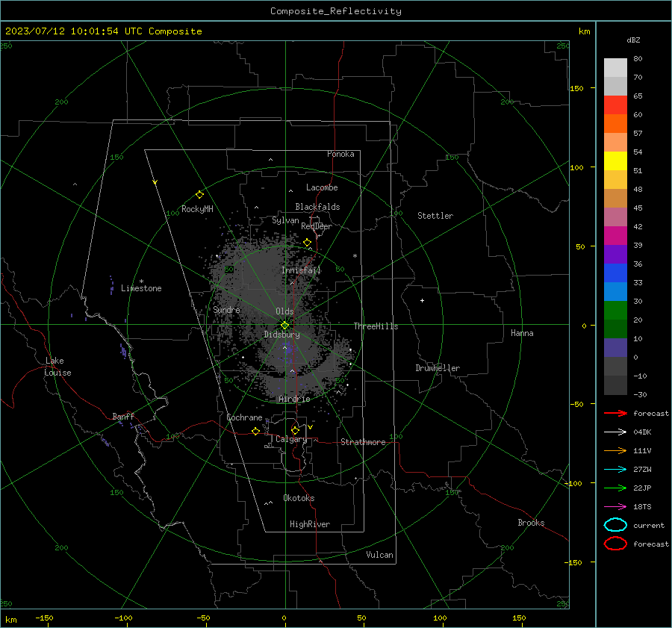
Task: Click the Lacombe city label
Action: (322, 187)
